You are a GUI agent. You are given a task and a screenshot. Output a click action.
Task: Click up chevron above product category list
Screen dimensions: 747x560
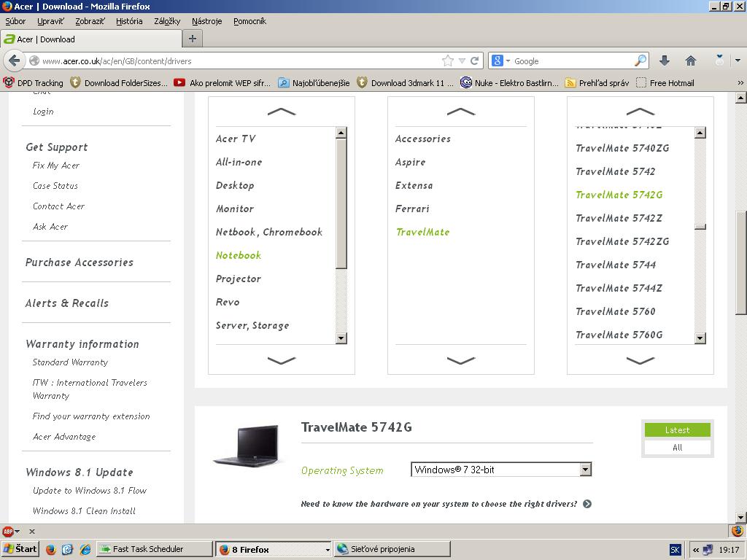[x=282, y=112]
